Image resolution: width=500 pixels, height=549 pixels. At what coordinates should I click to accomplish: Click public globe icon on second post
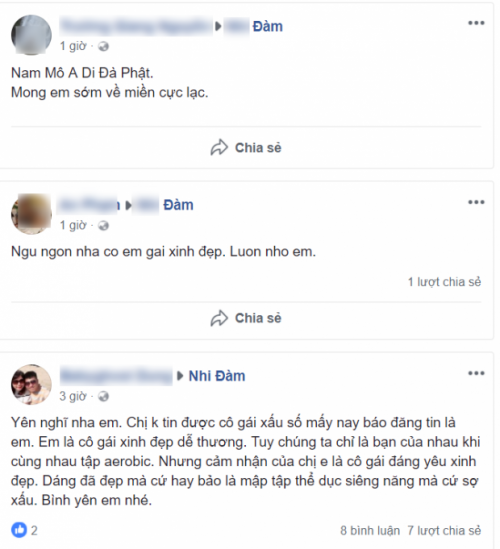pos(103,225)
